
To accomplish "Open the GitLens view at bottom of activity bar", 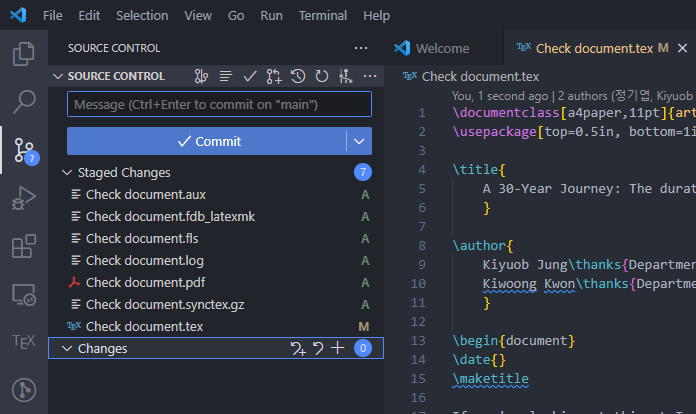I will pos(24,390).
